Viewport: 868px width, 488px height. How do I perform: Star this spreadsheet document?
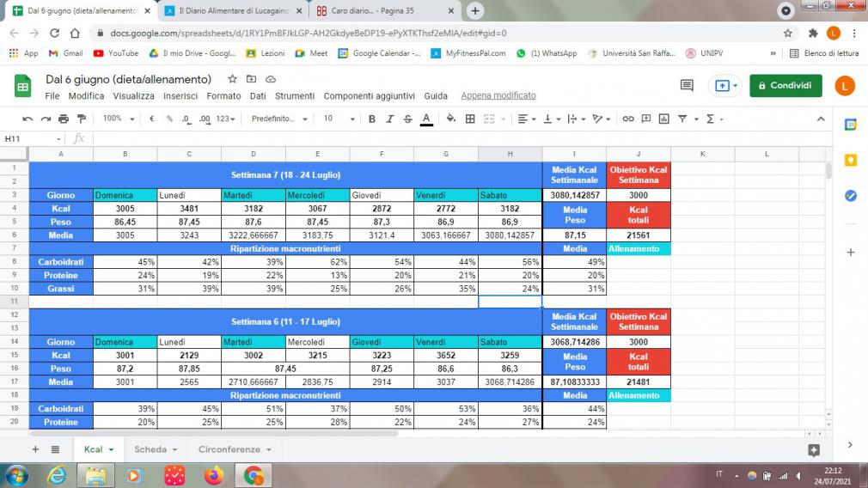[x=232, y=79]
